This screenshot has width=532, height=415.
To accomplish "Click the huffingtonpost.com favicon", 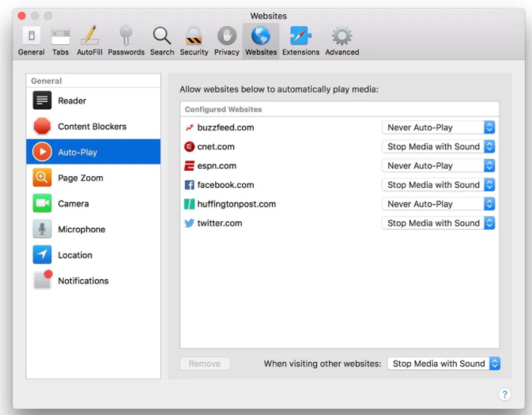I will 189,204.
